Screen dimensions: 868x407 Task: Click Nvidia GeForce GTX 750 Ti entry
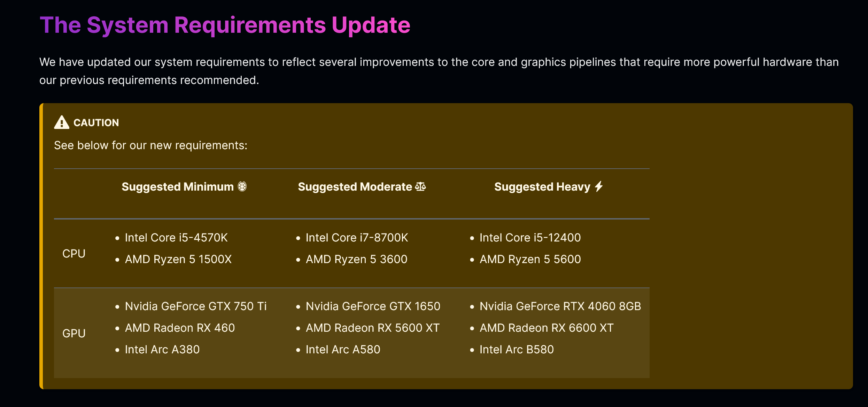point(196,306)
